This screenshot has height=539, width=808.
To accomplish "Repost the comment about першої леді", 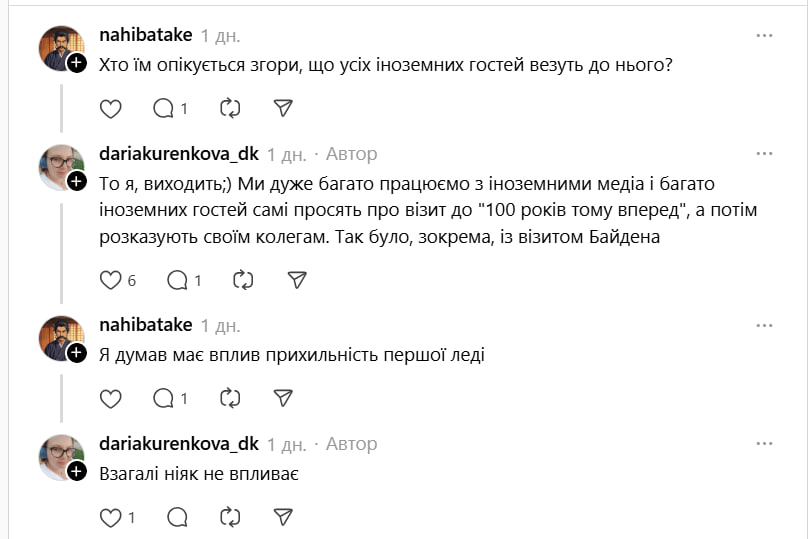I will 230,398.
